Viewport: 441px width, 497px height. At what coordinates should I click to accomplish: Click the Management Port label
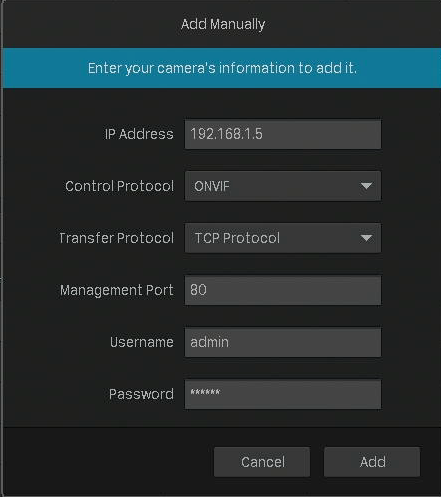(x=117, y=290)
